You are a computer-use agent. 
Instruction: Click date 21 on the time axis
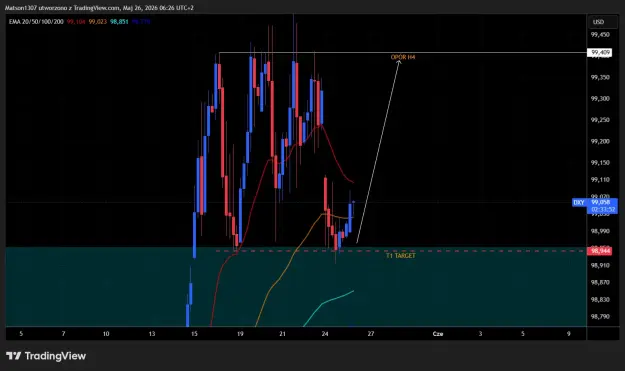tap(282, 334)
